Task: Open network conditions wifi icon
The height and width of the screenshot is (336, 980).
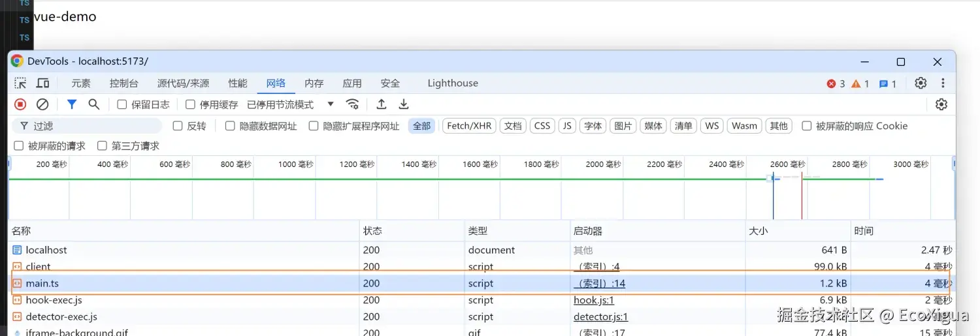Action: click(x=353, y=104)
